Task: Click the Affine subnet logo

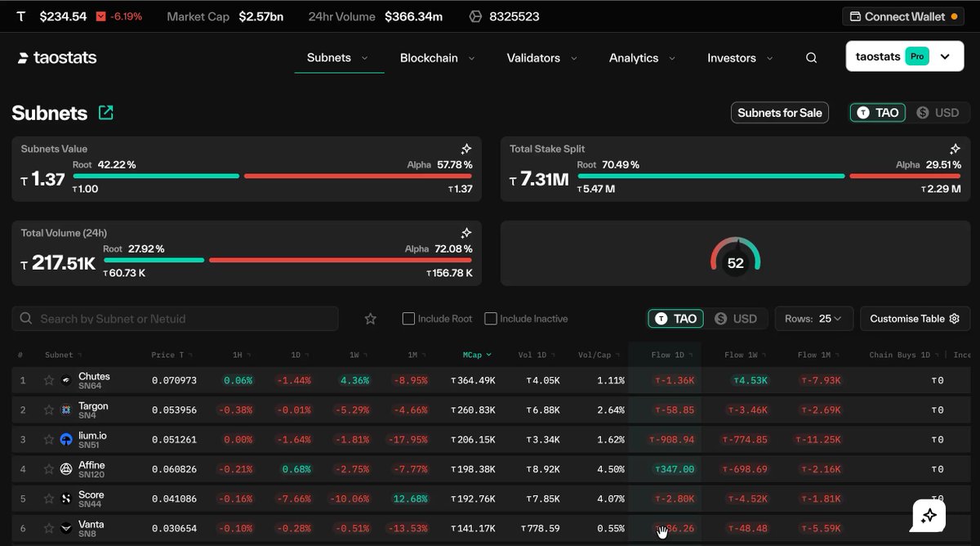Action: click(x=66, y=469)
